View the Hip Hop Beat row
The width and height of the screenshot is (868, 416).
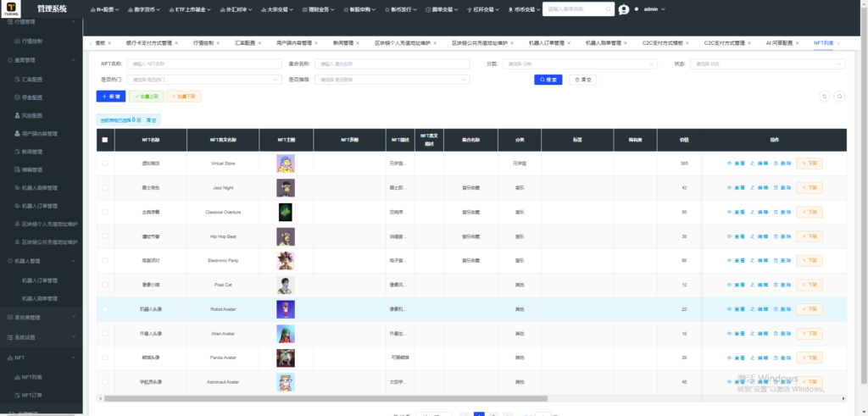click(x=736, y=236)
